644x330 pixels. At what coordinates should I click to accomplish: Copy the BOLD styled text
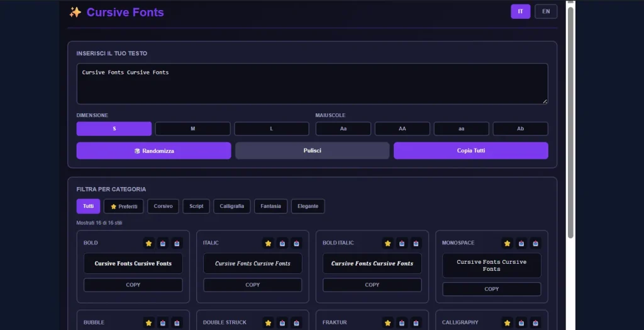point(133,285)
